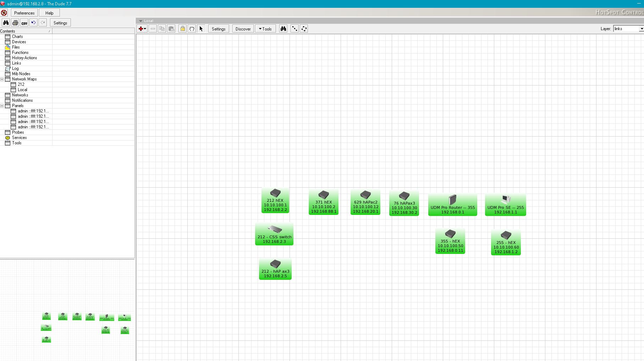Viewport: 644px width, 361px height.
Task: Click the red plus add item button
Action: (x=142, y=29)
